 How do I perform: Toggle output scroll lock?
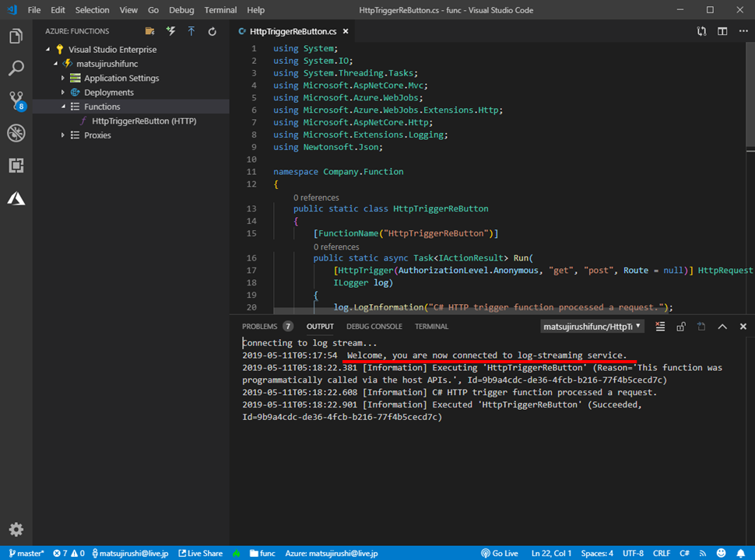tap(681, 327)
